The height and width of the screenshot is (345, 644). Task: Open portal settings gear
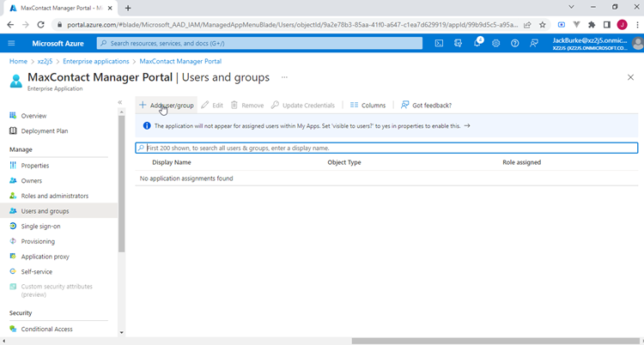pyautogui.click(x=496, y=43)
